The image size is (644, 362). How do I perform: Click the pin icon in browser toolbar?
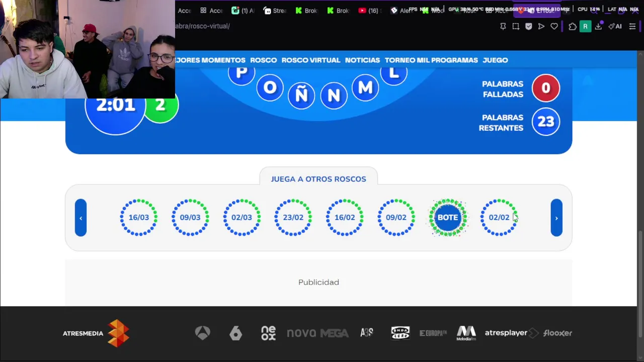(503, 26)
